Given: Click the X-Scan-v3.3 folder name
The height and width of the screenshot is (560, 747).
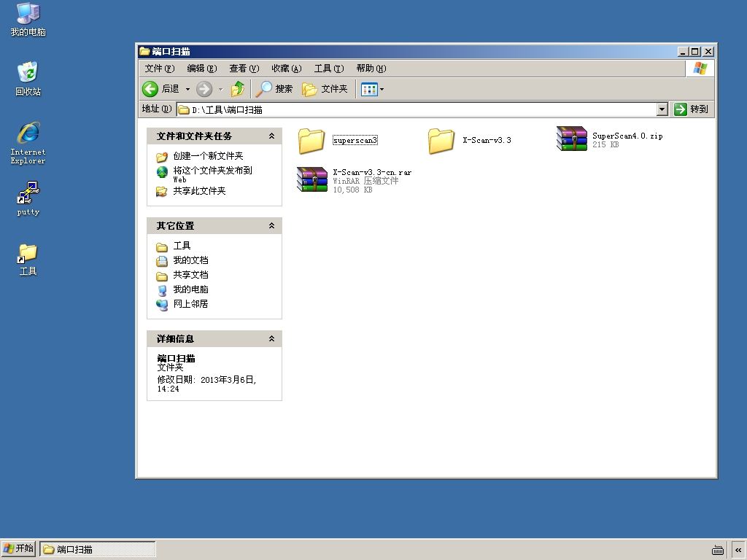Looking at the screenshot, I should click(x=487, y=141).
